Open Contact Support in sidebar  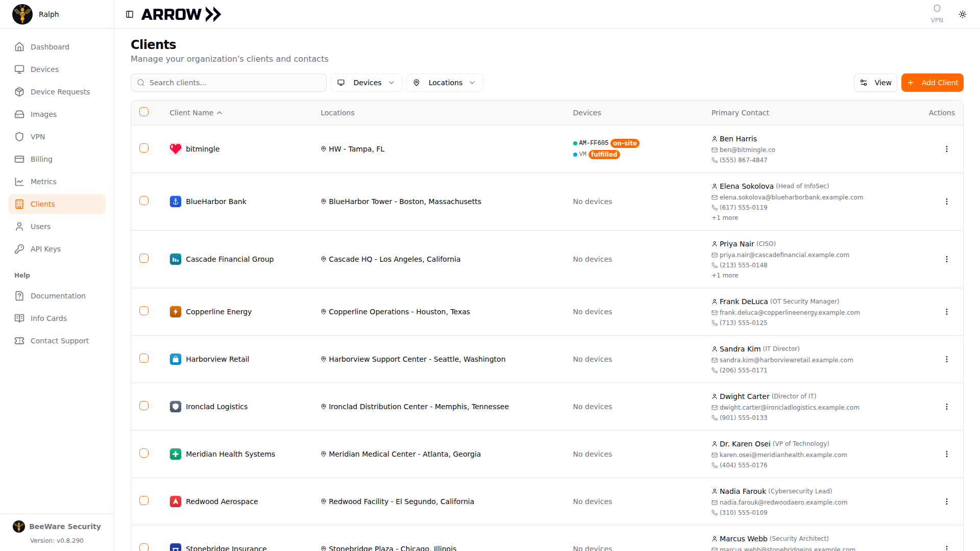click(57, 341)
